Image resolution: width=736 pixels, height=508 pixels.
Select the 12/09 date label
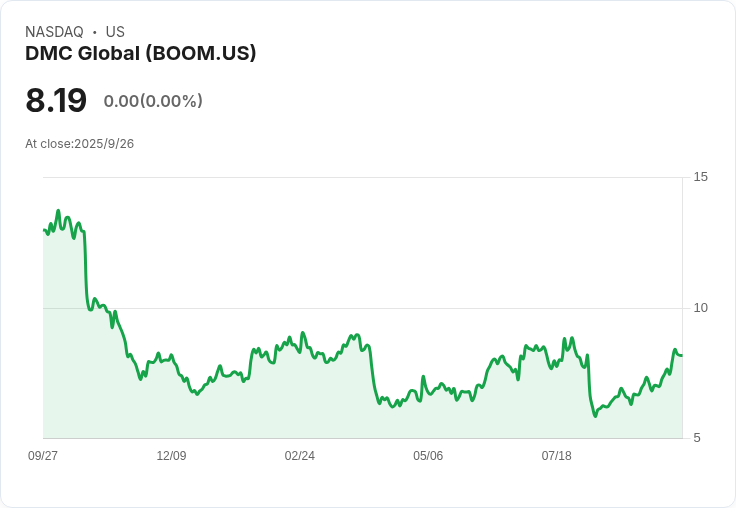pyautogui.click(x=171, y=456)
